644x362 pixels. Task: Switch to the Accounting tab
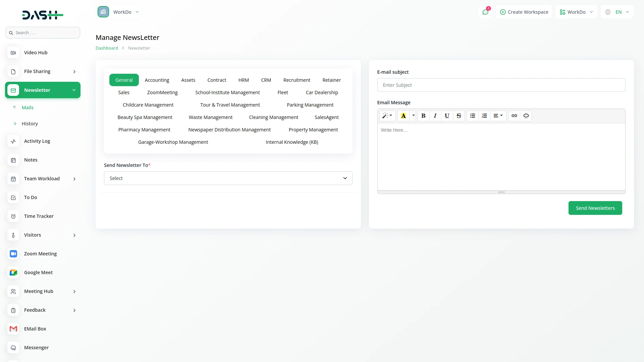(157, 80)
